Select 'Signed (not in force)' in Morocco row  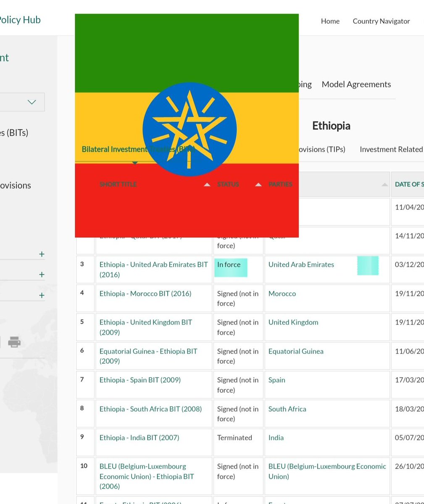click(238, 299)
